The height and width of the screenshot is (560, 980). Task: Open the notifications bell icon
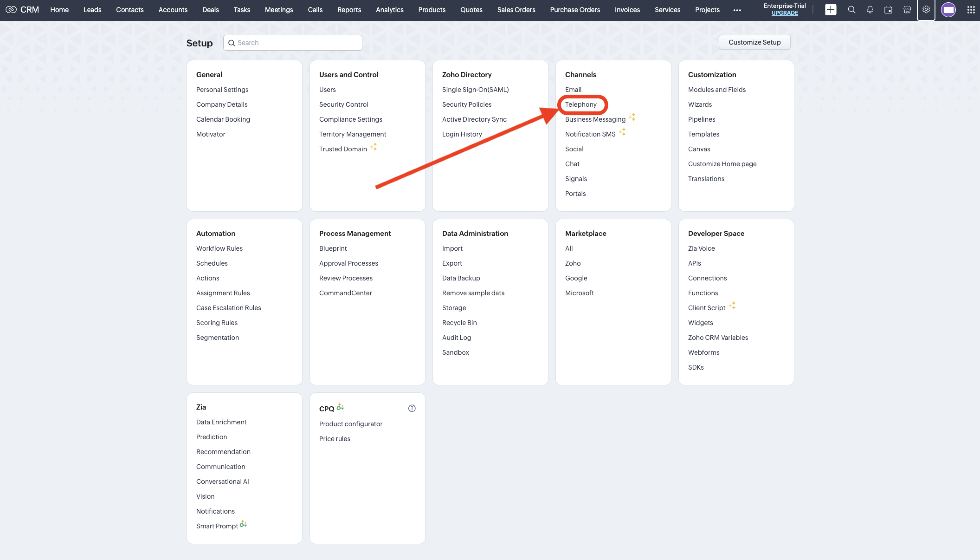[x=870, y=10]
